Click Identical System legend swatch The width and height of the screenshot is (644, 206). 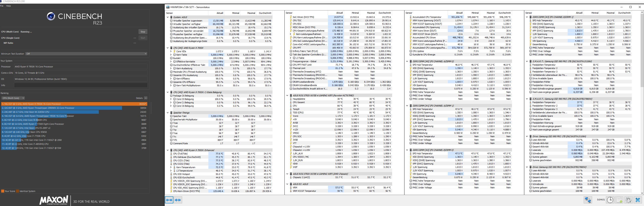click(x=17, y=191)
